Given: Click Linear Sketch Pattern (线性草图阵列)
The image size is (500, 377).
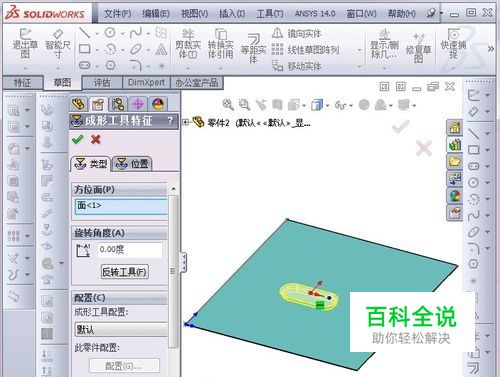Looking at the screenshot, I should pos(305,50).
